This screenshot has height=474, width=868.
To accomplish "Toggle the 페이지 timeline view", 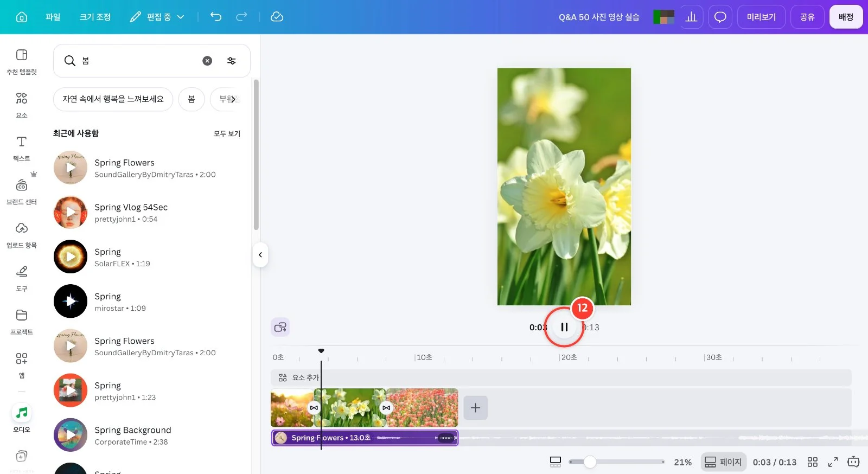I will (x=723, y=462).
